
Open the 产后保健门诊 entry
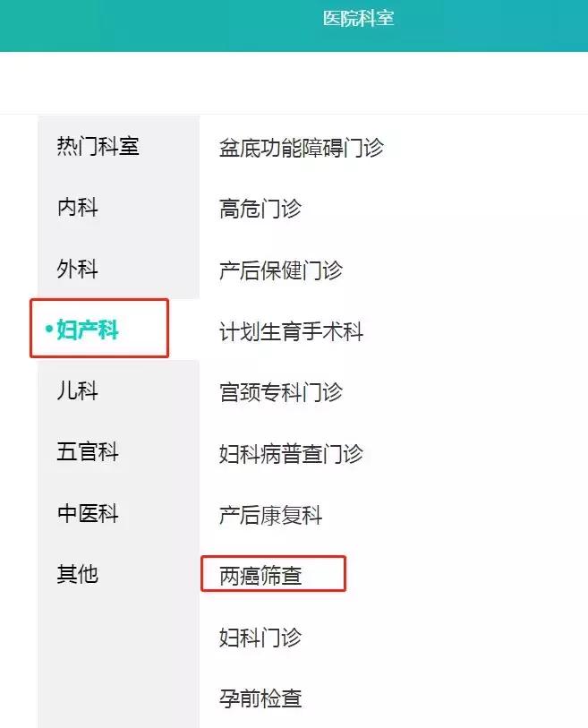281,270
